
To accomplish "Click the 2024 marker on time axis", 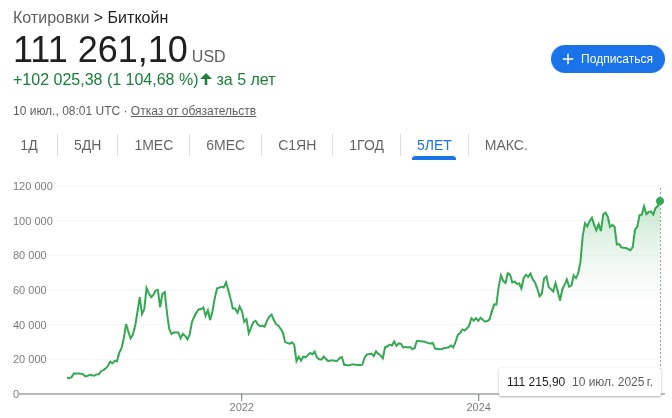I will [478, 407].
